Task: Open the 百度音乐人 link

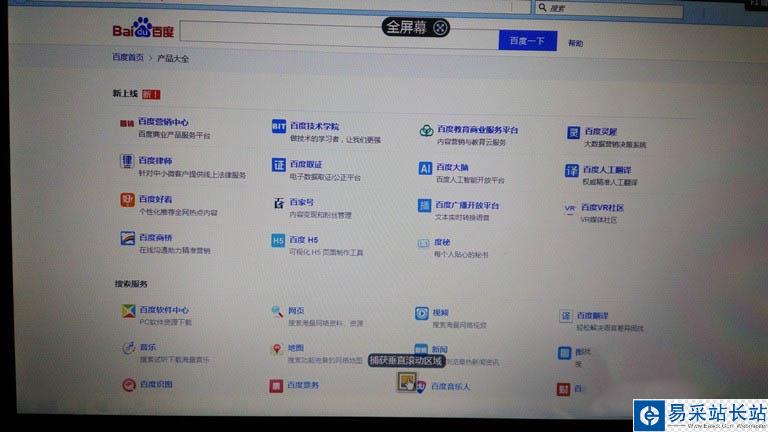Action: point(451,386)
